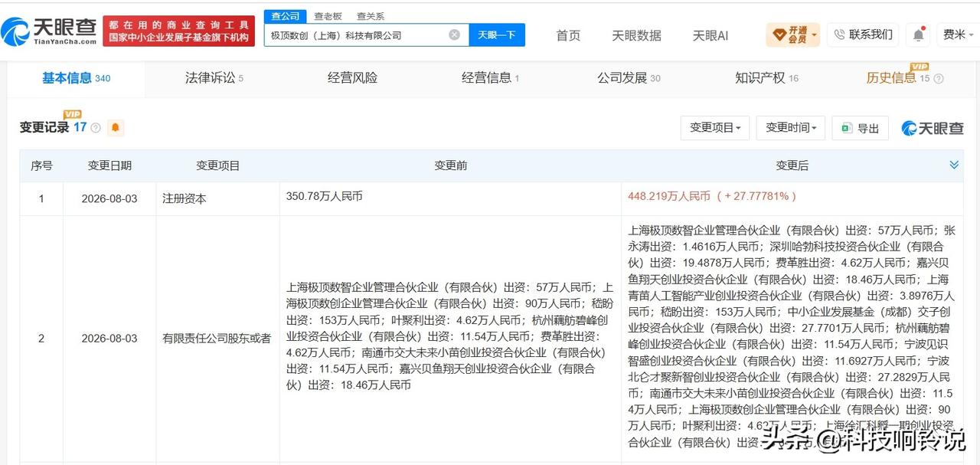Switch to 基本信息 tab
Viewport: 980px width, 465px height.
(x=76, y=78)
